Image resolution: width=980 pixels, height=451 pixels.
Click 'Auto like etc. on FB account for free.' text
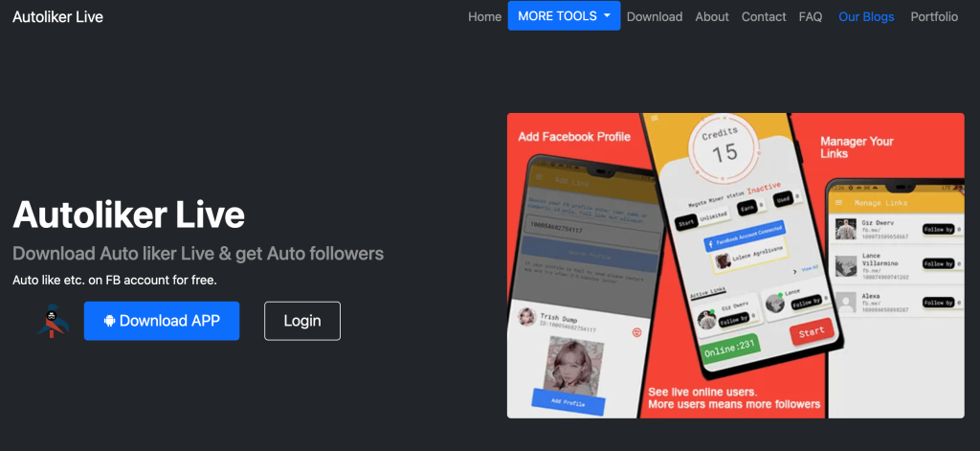(x=115, y=281)
